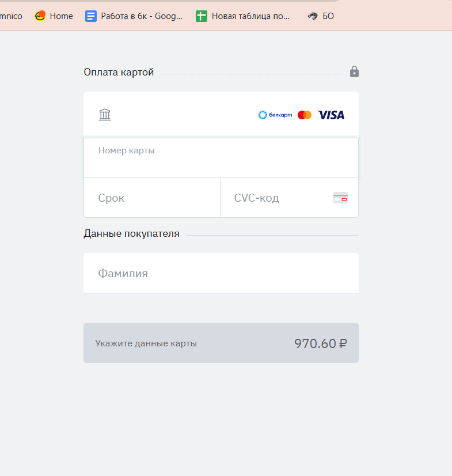This screenshot has height=476, width=452.
Task: Focus the 'Номер карты' input field
Action: click(221, 163)
